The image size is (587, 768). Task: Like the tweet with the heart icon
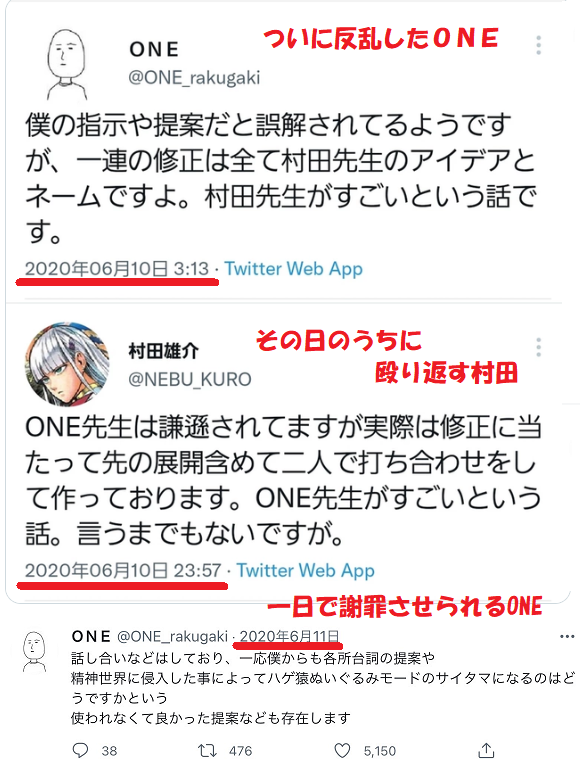[x=342, y=750]
